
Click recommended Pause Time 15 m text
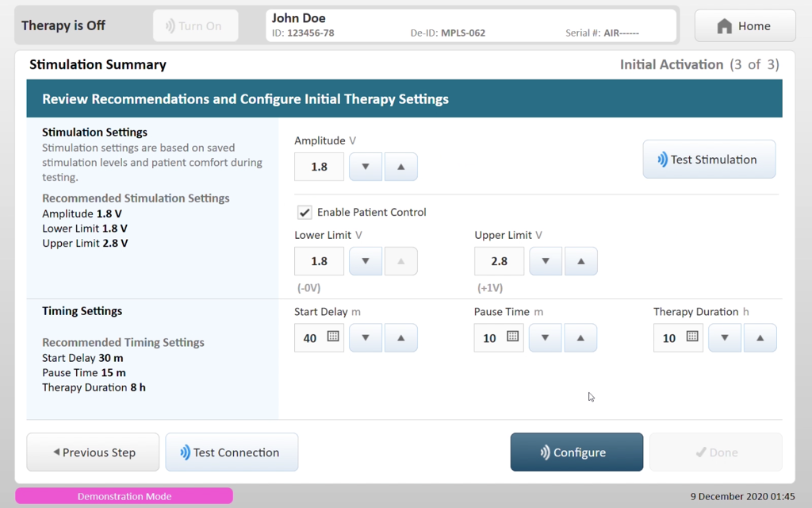coord(84,373)
